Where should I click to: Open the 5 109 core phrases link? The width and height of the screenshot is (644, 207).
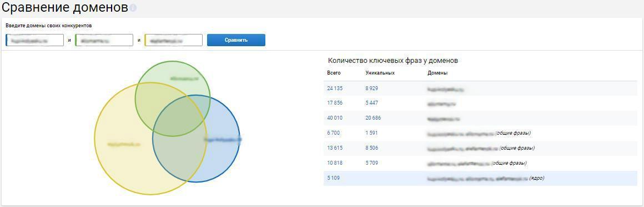coord(334,178)
